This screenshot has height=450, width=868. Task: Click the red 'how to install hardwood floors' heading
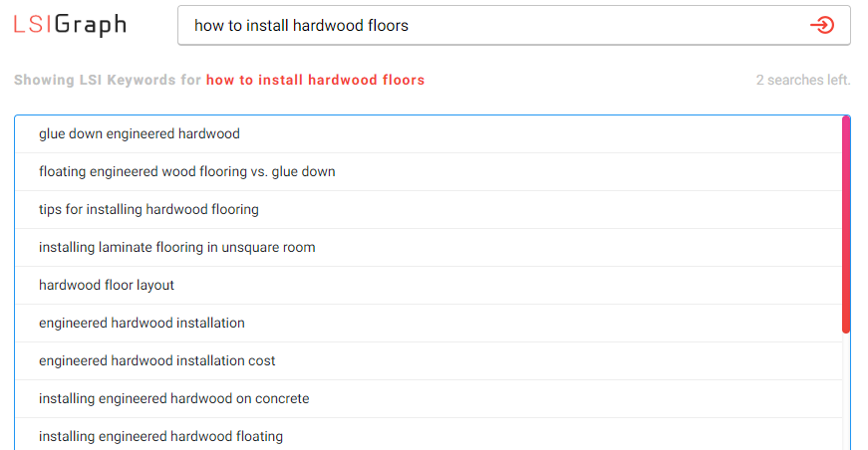tap(315, 81)
